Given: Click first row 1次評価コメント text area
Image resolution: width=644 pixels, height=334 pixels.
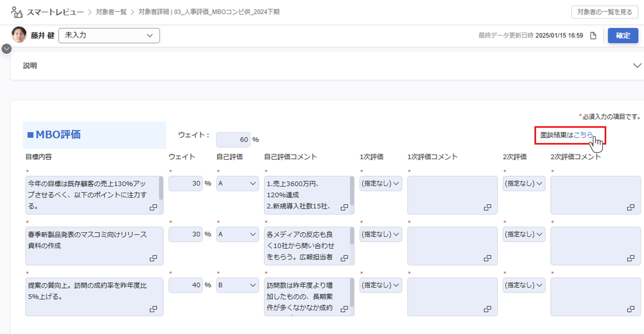Looking at the screenshot, I should (453, 195).
